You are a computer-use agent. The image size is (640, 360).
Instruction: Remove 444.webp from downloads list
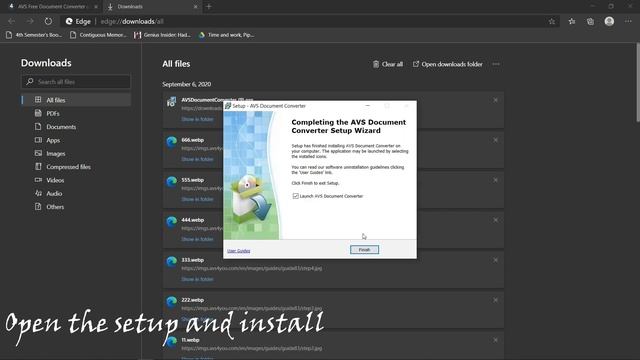tap(496, 220)
